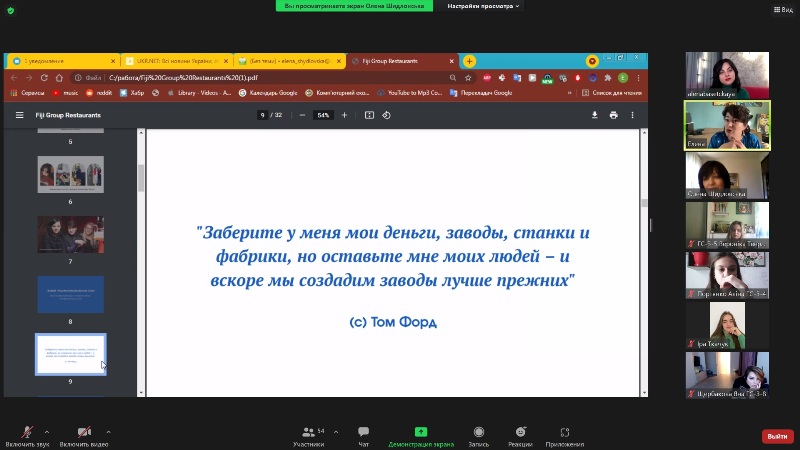The height and width of the screenshot is (450, 800).
Task: Open Настройки просмотра dropdown
Action: (x=483, y=6)
